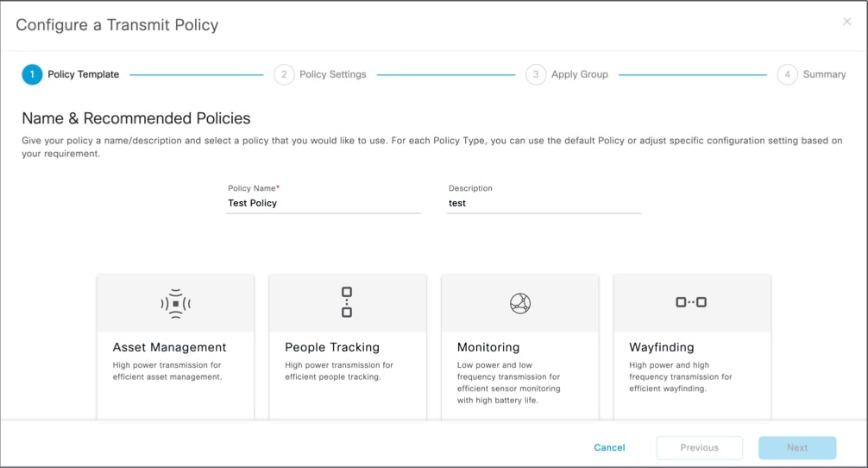This screenshot has height=468, width=868.
Task: Select the Policy Template step label
Action: (x=83, y=74)
